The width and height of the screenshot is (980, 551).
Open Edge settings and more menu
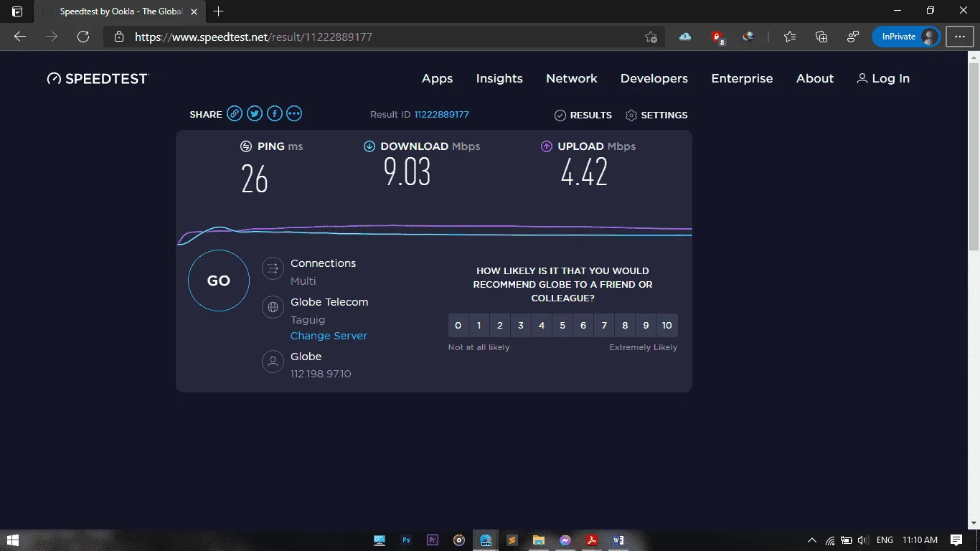click(960, 37)
